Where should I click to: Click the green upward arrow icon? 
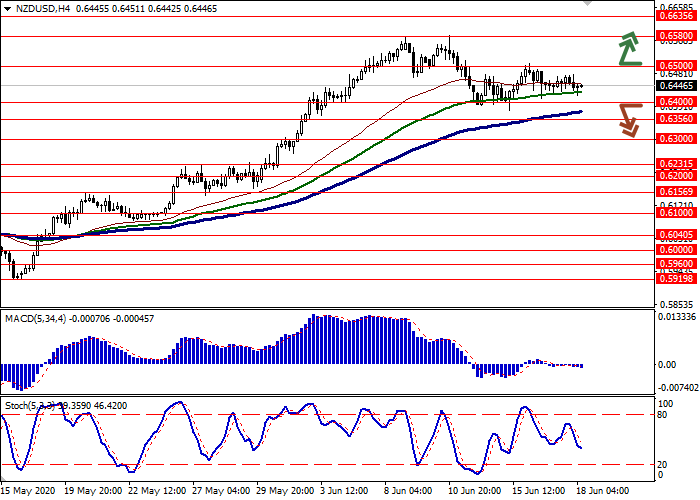click(x=629, y=48)
